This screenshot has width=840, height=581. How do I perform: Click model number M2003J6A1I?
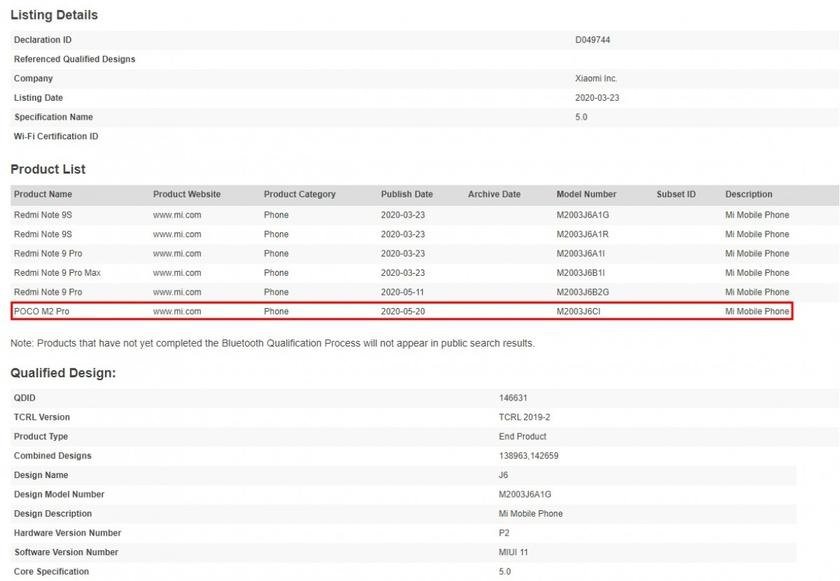[580, 253]
